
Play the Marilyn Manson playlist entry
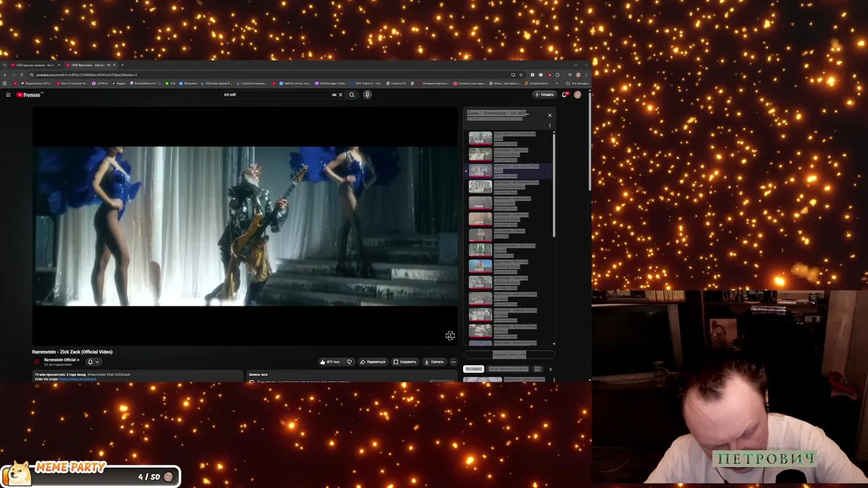click(509, 251)
